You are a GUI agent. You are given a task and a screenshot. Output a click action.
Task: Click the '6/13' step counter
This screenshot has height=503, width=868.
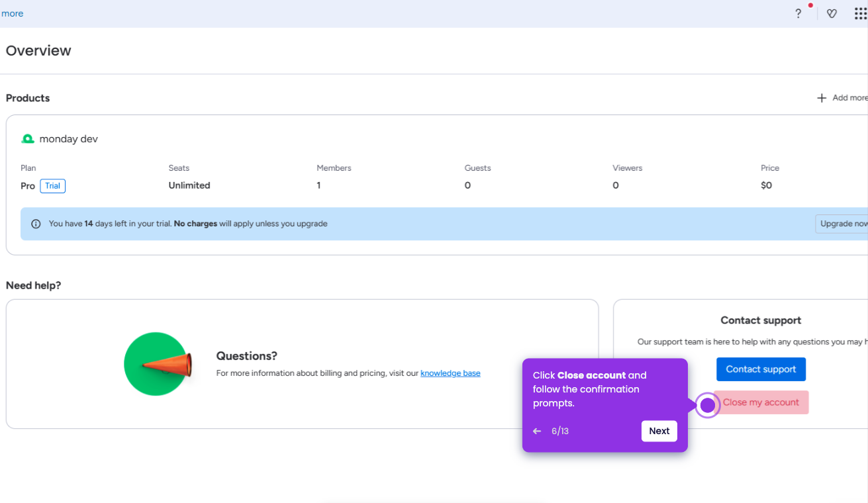coord(560,431)
